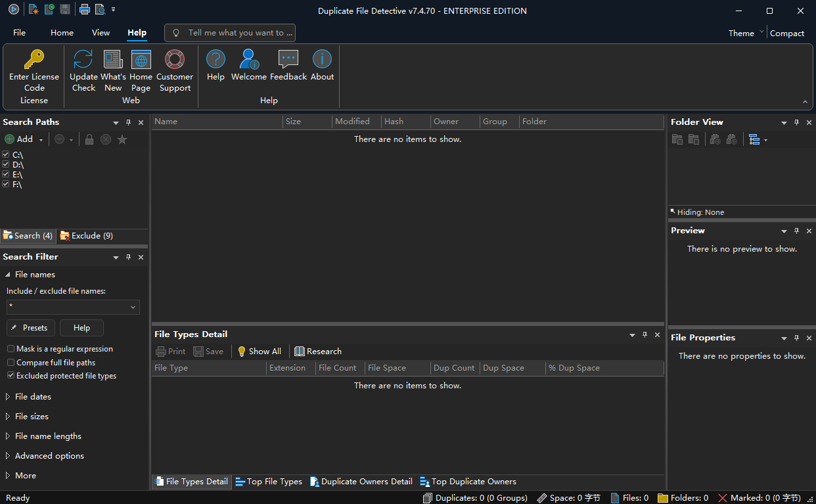This screenshot has height=504, width=816.
Task: Switch to Duplicate Owners Detail tab
Action: click(361, 482)
